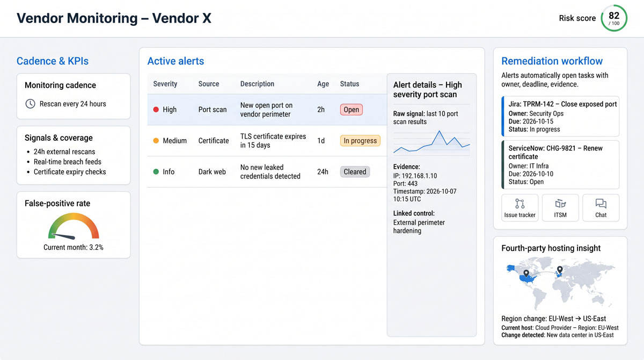Viewport: 644px width, 360px height.
Task: Click 'Current month: 3.2%' value
Action: (74, 247)
